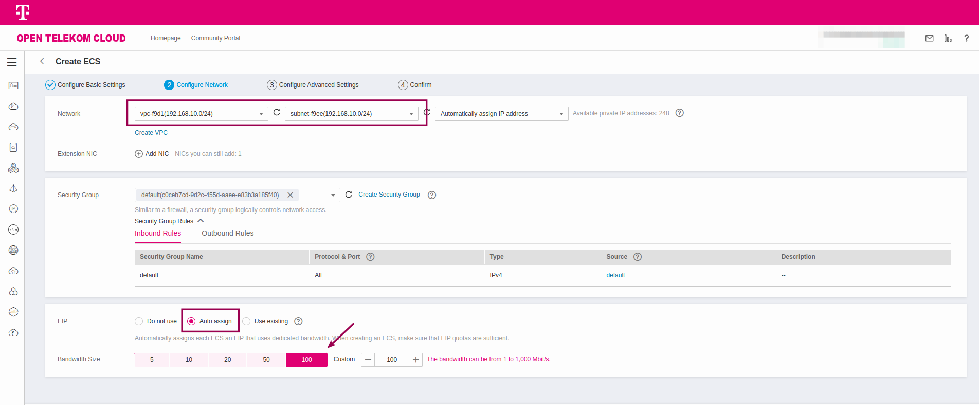This screenshot has width=980, height=405.
Task: Go to Homepage in top navigation
Action: [x=166, y=38]
